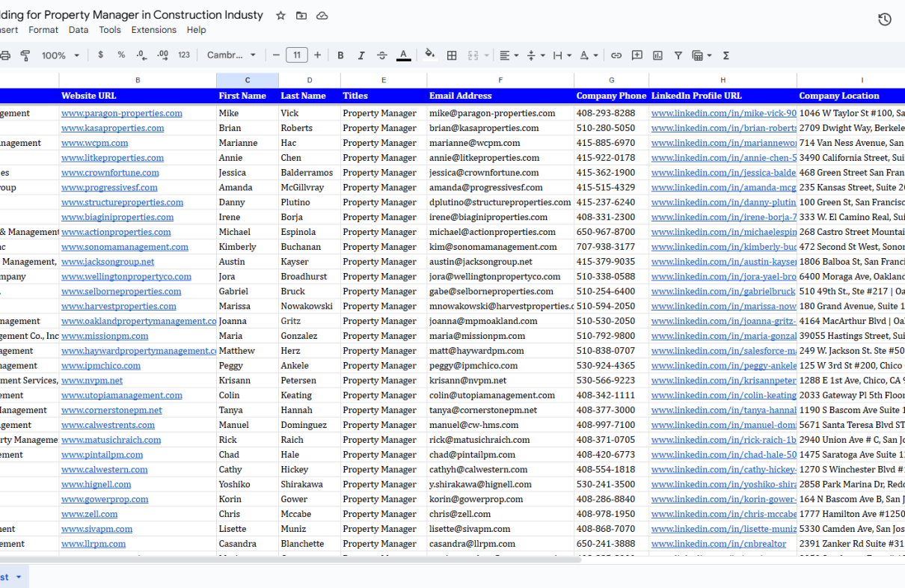Image resolution: width=905 pixels, height=588 pixels.
Task: Click the Insert comment icon
Action: pyautogui.click(x=637, y=55)
